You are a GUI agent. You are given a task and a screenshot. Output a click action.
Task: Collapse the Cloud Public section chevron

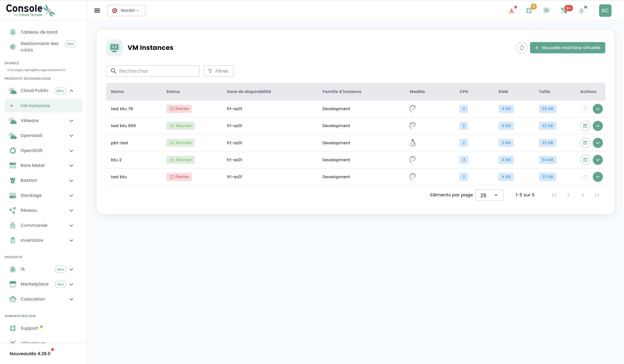click(71, 91)
